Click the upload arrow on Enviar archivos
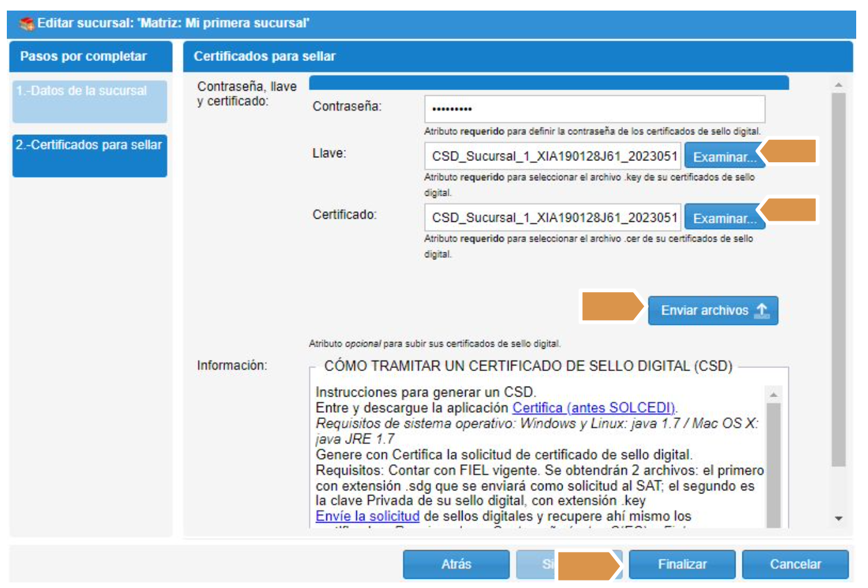 (x=762, y=310)
